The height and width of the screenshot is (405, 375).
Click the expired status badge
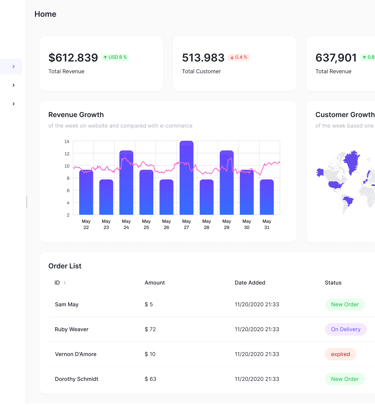[x=340, y=354]
